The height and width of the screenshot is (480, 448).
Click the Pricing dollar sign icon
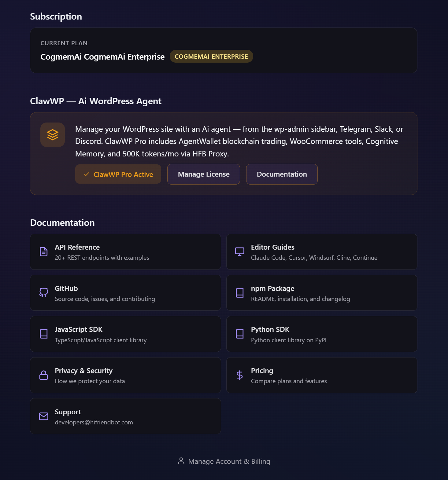[x=239, y=375]
